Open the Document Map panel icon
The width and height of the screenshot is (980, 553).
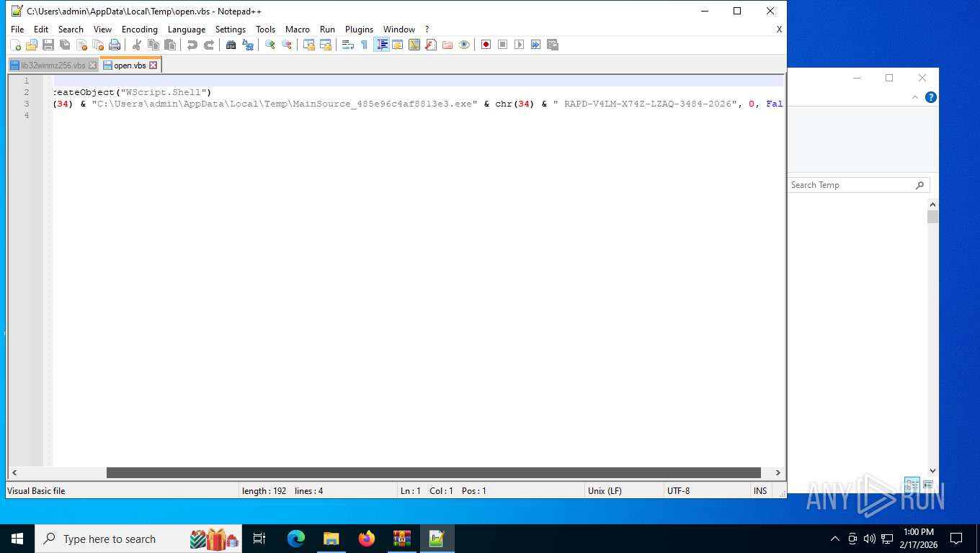click(414, 45)
